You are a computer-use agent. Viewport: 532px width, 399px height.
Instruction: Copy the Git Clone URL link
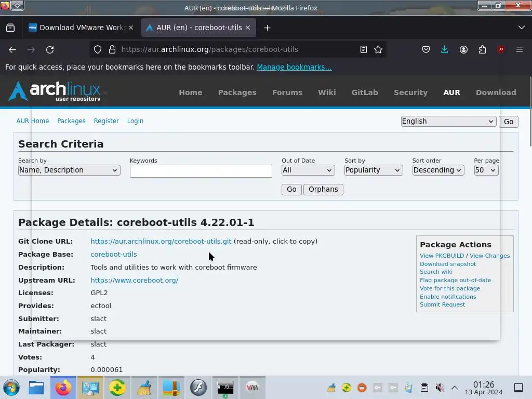point(161,241)
